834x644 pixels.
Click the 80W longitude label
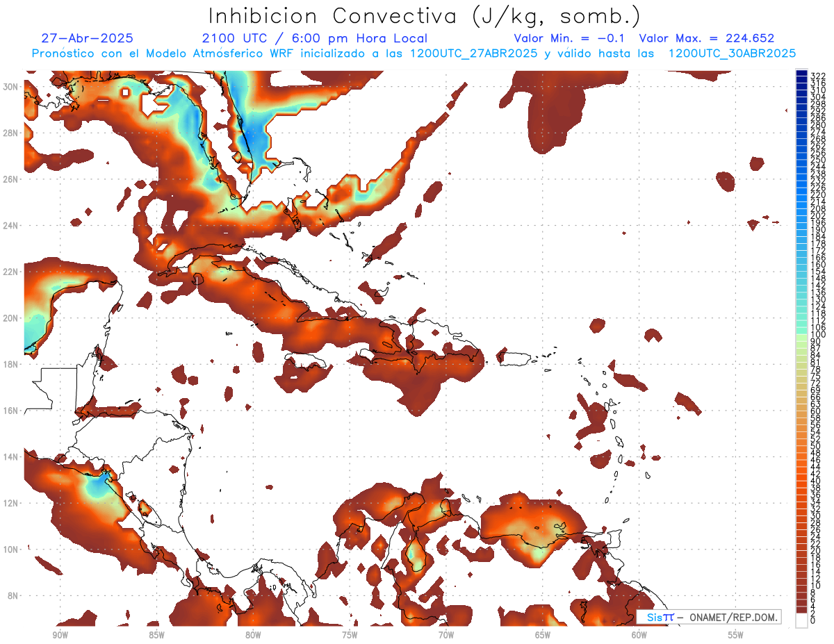pos(253,635)
